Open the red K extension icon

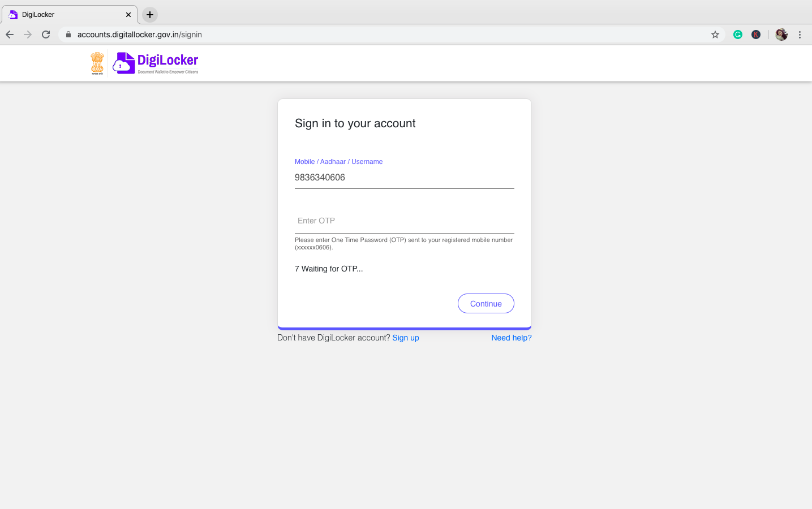[x=756, y=34]
